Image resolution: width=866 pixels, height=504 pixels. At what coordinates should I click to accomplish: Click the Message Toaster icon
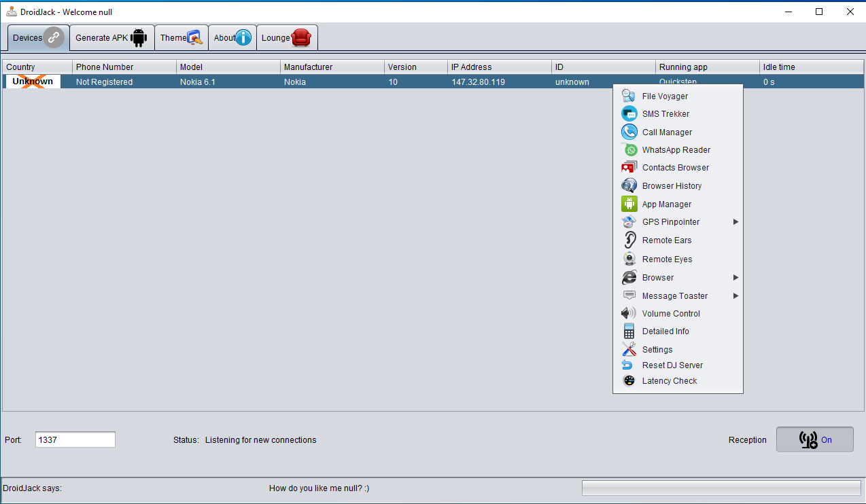(629, 296)
